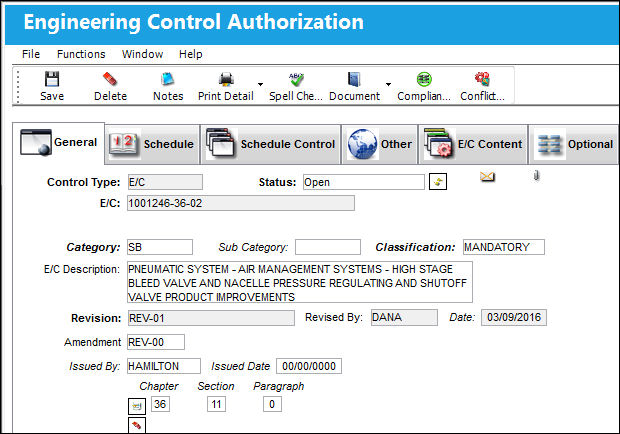
Task: Click the Control Type field
Action: tap(165, 182)
